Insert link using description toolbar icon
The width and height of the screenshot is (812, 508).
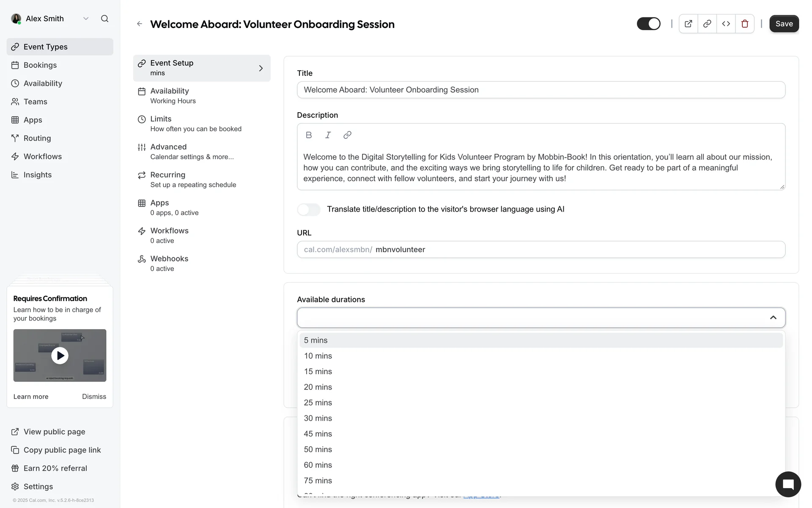click(x=347, y=135)
